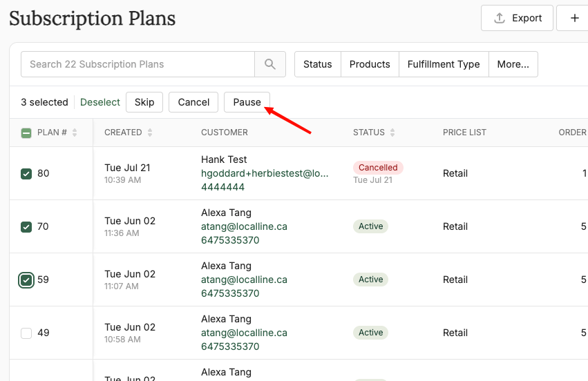Viewport: 588px width, 381px height.
Task: Focus the Search Subscription Plans field
Action: click(137, 64)
